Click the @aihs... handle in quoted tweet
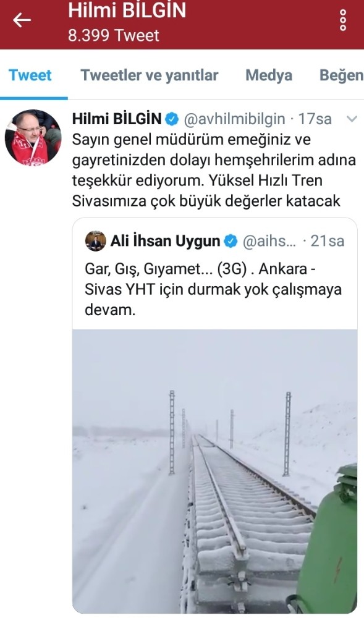The width and height of the screenshot is (364, 618). click(x=269, y=241)
